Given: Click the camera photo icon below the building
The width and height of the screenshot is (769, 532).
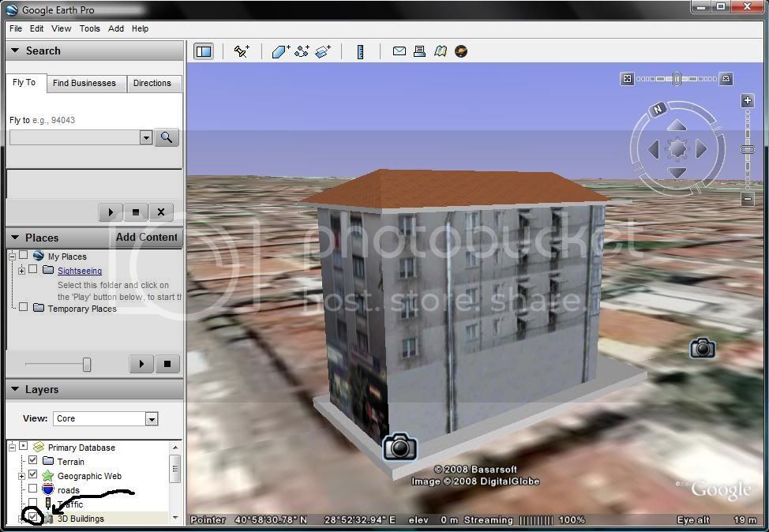Looking at the screenshot, I should (x=400, y=446).
